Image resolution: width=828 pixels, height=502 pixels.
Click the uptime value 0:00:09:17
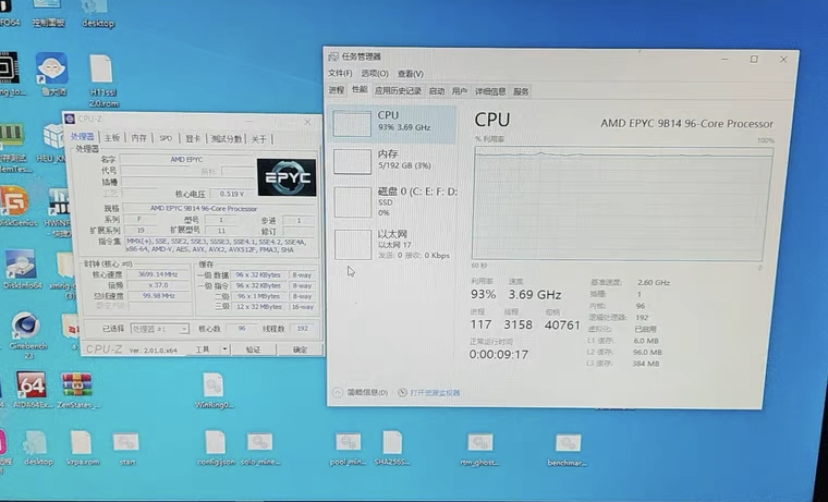498,354
